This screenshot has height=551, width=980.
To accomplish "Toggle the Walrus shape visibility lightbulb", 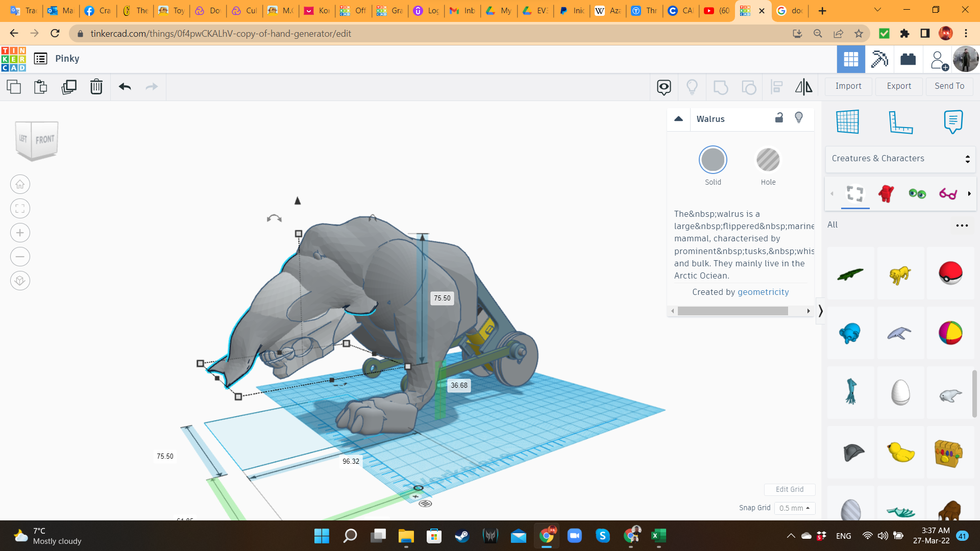I will pos(799,118).
